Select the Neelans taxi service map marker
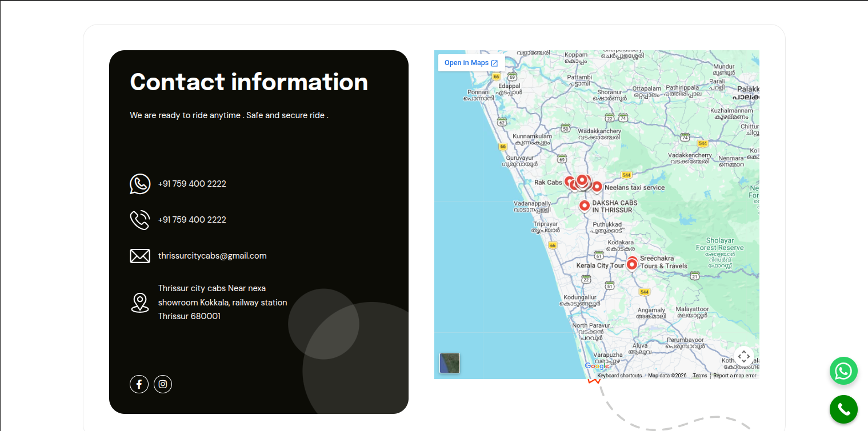 point(597,187)
